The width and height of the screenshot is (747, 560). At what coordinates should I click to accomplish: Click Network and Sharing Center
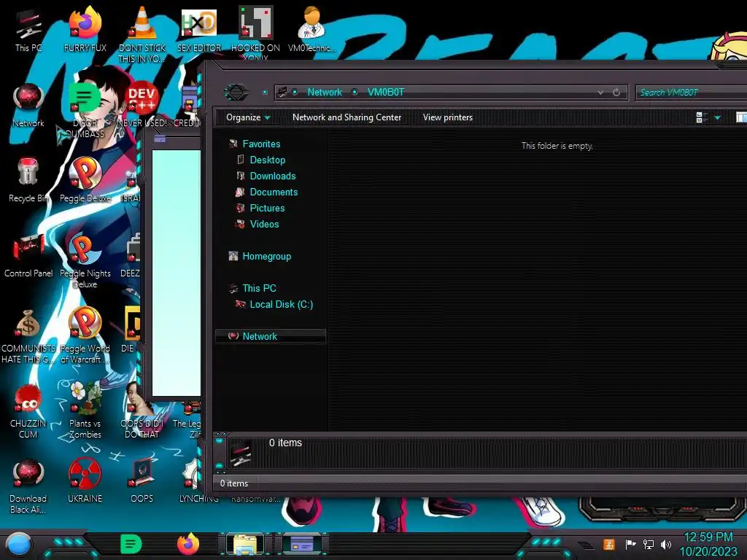pos(347,117)
